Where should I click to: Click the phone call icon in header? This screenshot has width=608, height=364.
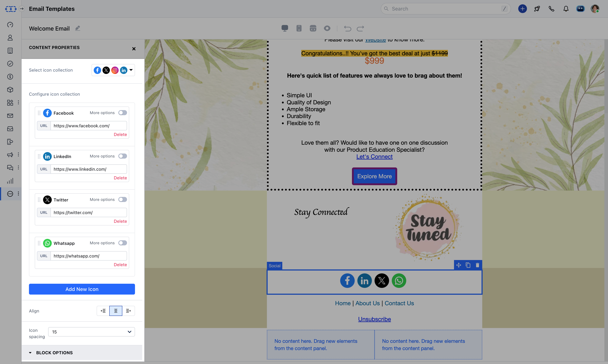tap(551, 9)
